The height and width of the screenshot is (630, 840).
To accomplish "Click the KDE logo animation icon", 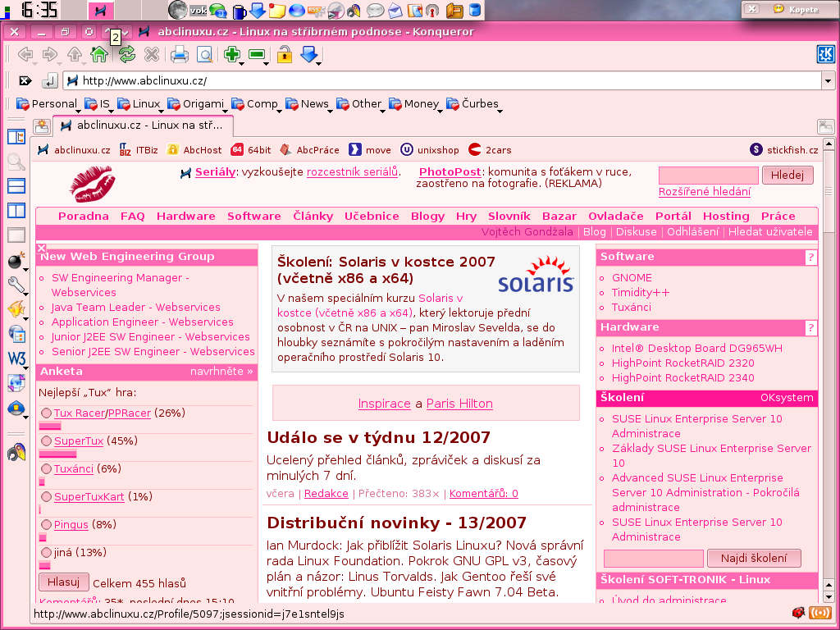I will [x=825, y=54].
